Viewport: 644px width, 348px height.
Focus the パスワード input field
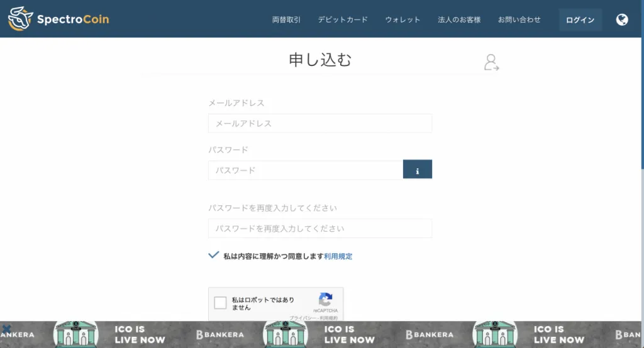(x=306, y=170)
